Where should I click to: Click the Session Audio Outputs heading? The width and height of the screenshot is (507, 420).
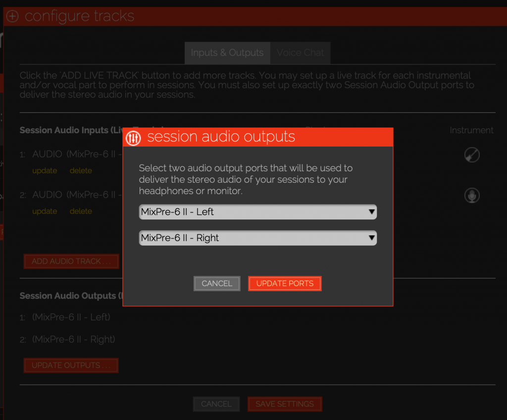(x=71, y=296)
